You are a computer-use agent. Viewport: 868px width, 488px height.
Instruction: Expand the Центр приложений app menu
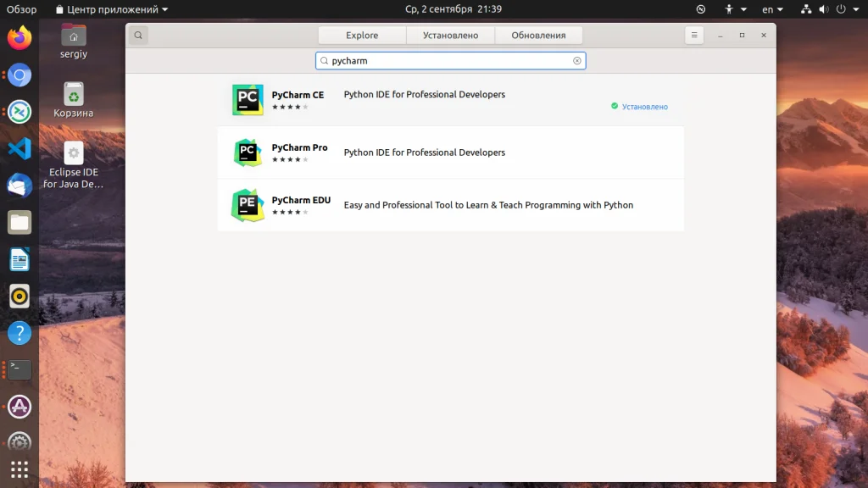[111, 9]
